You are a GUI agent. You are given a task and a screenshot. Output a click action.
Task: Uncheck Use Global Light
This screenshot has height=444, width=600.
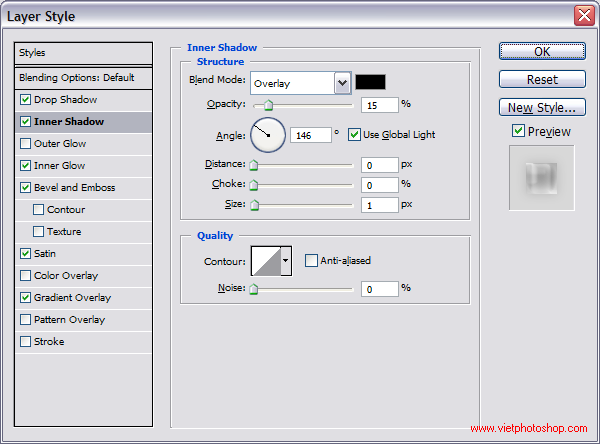coord(354,135)
